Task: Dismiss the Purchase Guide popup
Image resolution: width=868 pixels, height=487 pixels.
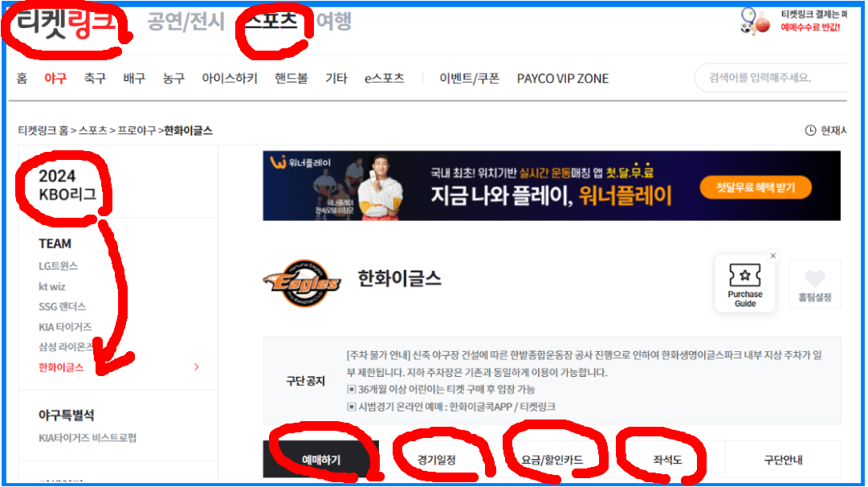Action: [772, 255]
